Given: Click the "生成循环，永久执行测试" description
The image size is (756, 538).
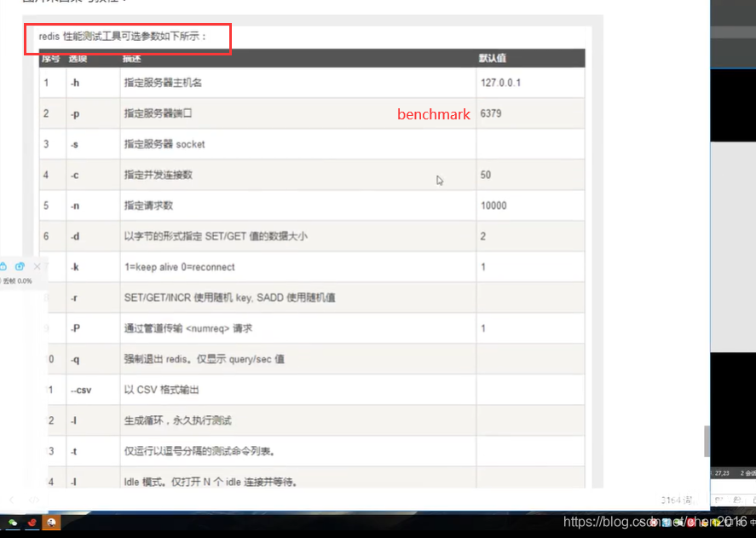Looking at the screenshot, I should coord(177,420).
